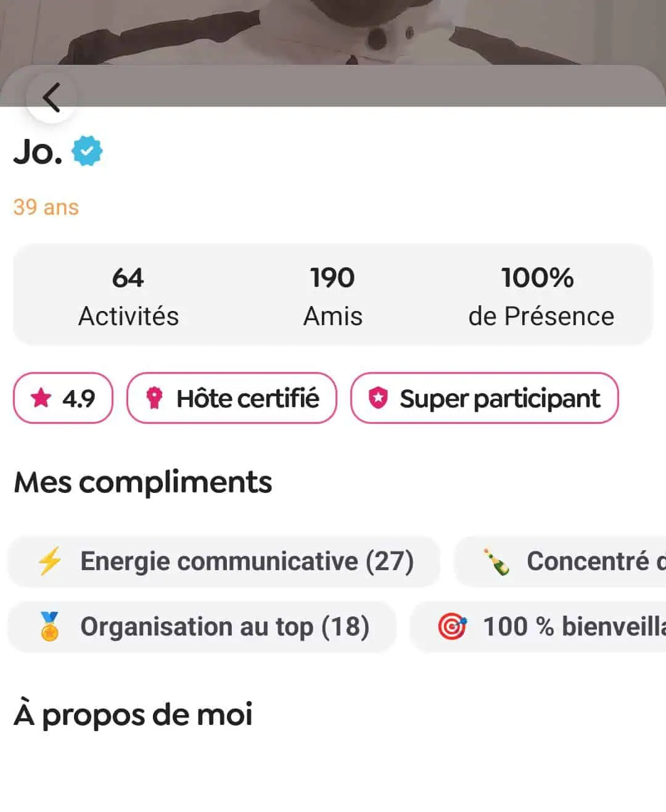The width and height of the screenshot is (666, 812).
Task: Tap the blue verified badge next to Jo.
Action: click(87, 152)
